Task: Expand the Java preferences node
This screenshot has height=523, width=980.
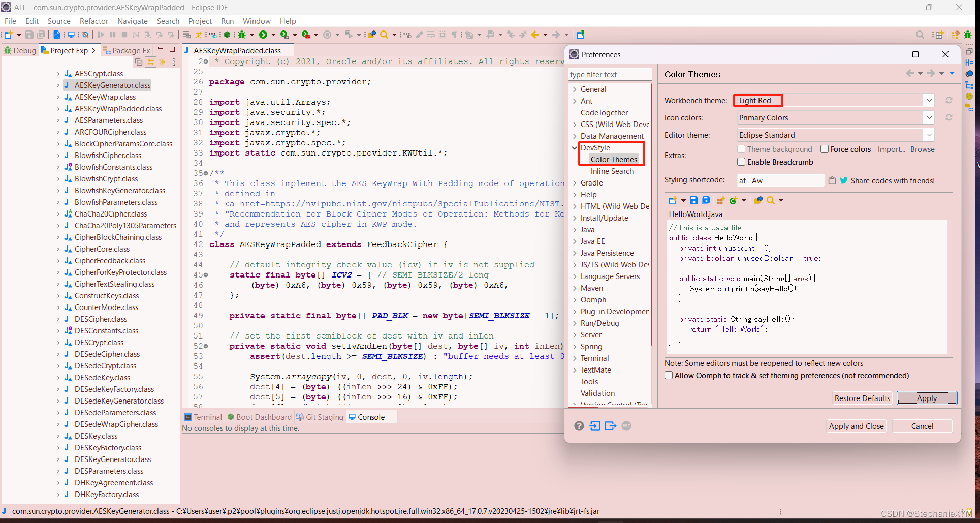Action: click(x=575, y=230)
